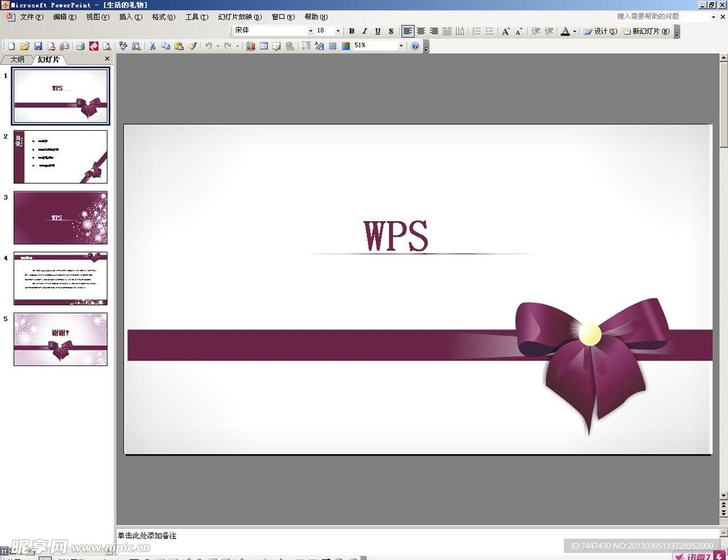Click the 设计 (Design) button
This screenshot has width=728, height=560.
pos(600,31)
